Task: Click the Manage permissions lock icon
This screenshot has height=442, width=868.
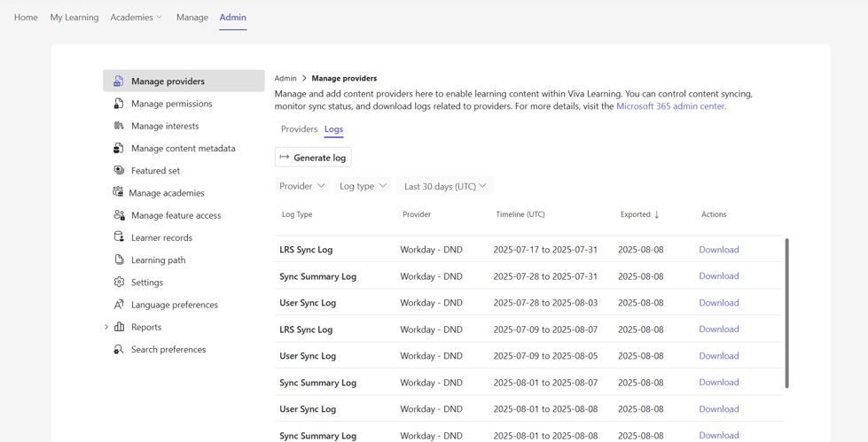Action: click(119, 104)
